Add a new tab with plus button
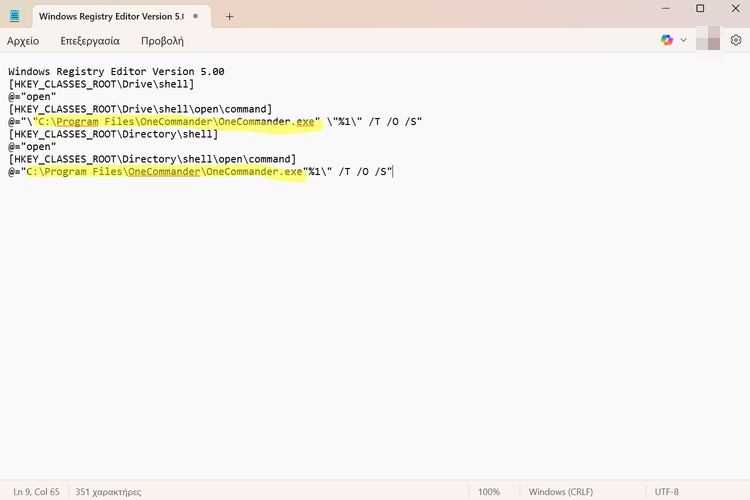750x500 pixels. click(x=229, y=17)
